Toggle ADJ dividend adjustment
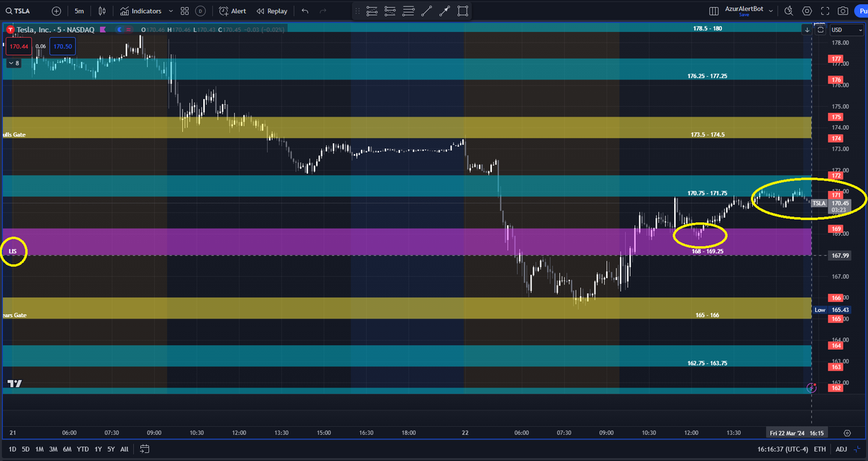The height and width of the screenshot is (461, 868). [x=841, y=449]
